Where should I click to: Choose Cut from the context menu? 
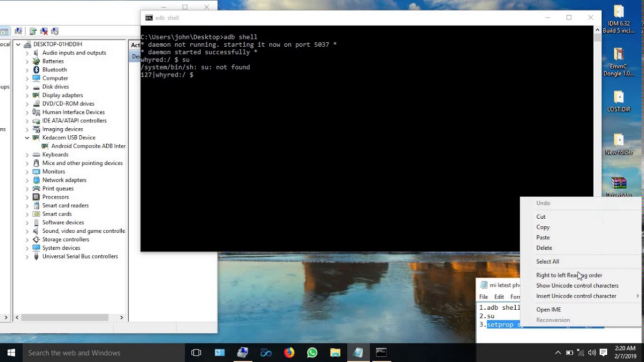(581, 217)
